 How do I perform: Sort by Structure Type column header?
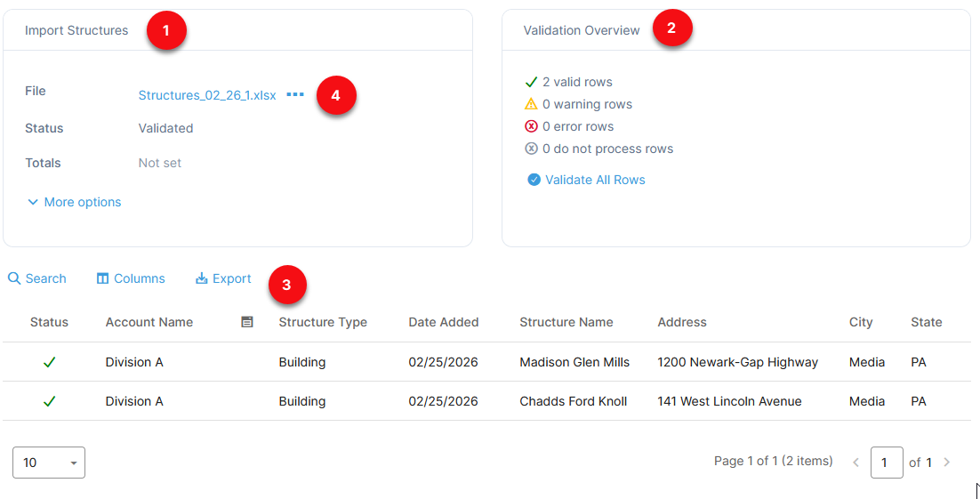323,322
